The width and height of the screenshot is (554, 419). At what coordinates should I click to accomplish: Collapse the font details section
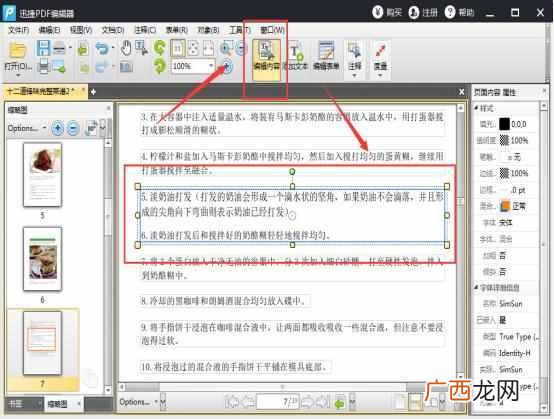(477, 288)
